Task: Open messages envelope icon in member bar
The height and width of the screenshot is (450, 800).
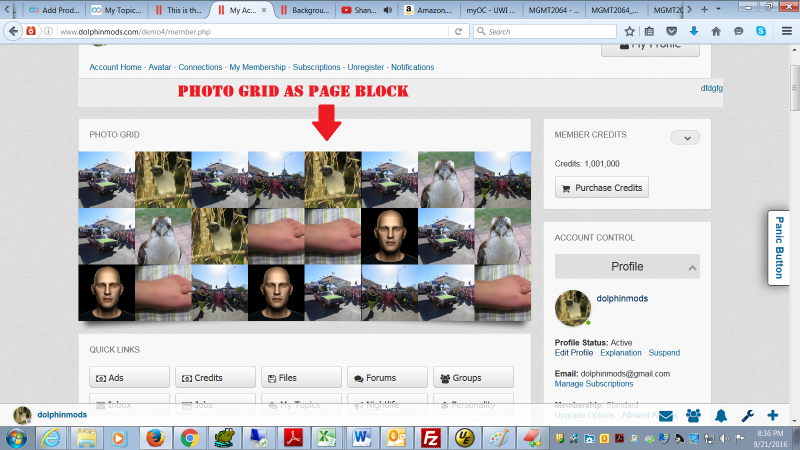Action: tap(666, 416)
